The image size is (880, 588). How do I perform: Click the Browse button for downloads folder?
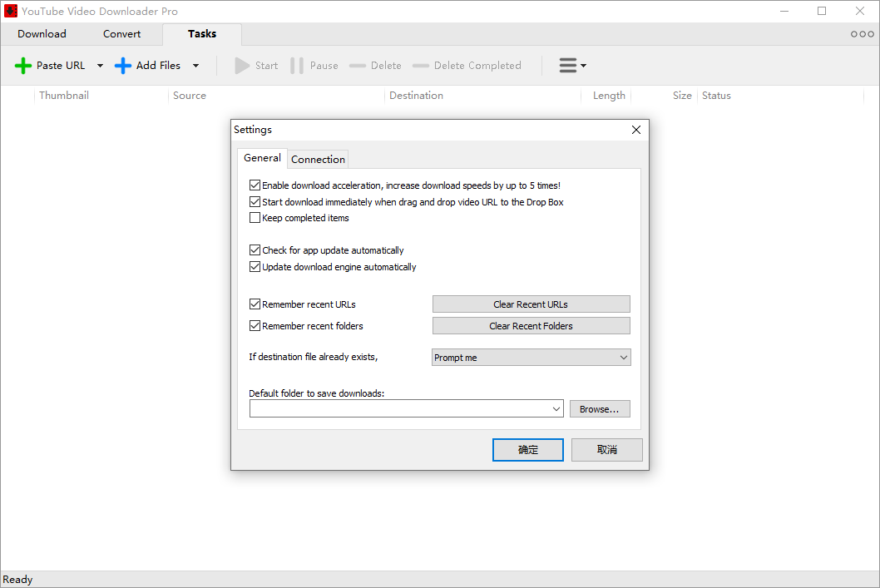tap(600, 408)
